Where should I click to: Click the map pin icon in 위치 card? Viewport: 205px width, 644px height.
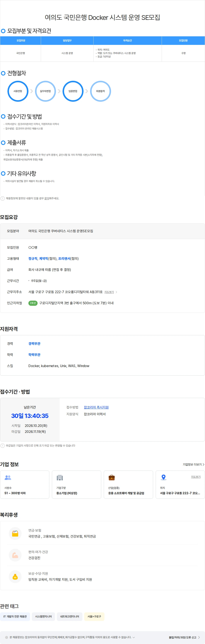(x=164, y=478)
